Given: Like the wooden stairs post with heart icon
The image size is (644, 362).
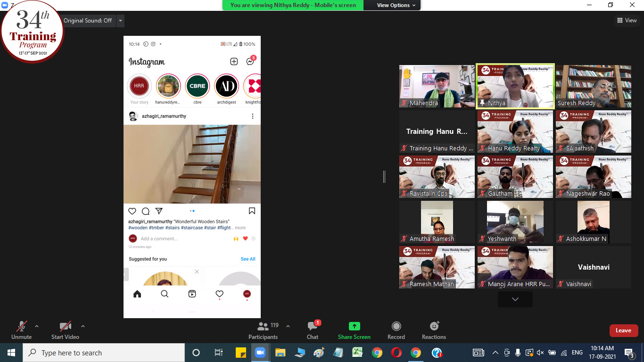Looking at the screenshot, I should [132, 211].
